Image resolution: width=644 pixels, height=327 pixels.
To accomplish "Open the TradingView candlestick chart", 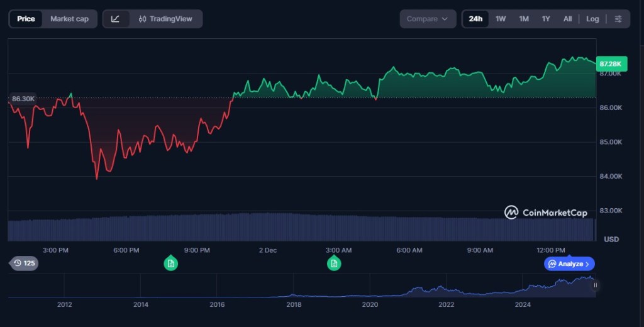I will (165, 19).
